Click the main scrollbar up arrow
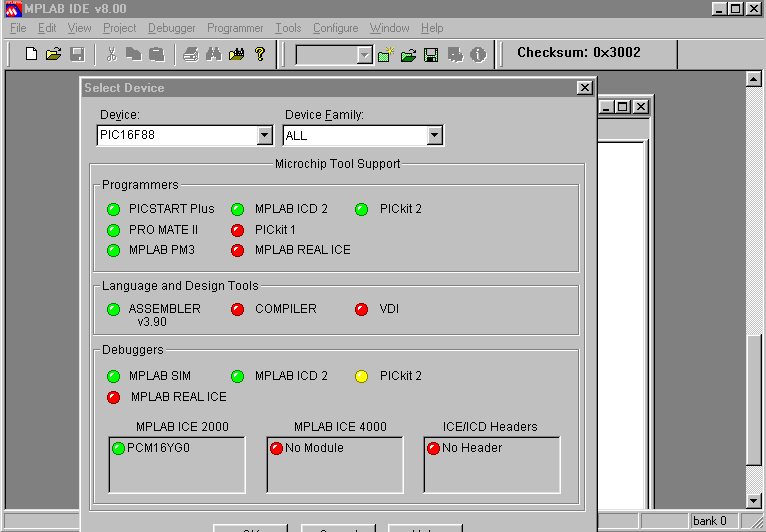The image size is (766, 532). pos(754,79)
